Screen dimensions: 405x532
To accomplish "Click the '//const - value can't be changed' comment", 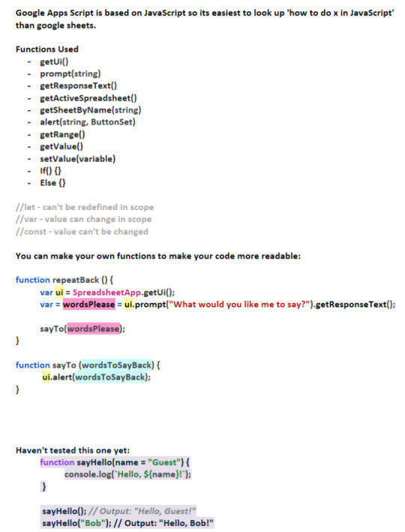I will click(x=82, y=232).
